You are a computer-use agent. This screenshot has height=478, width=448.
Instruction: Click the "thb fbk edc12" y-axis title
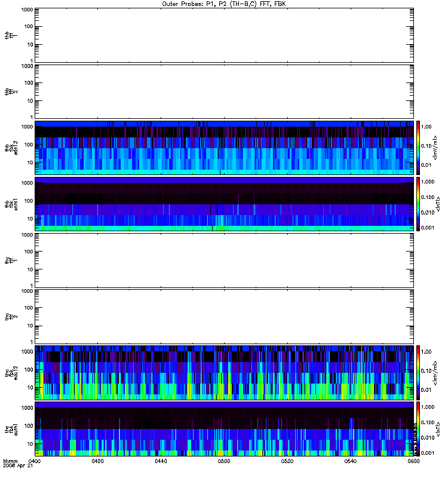[x=11, y=148]
